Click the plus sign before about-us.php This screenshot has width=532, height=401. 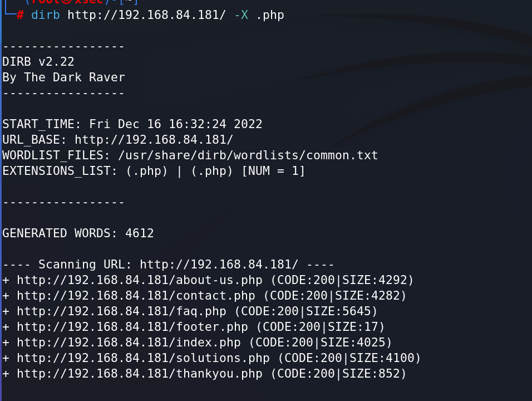[x=6, y=281]
